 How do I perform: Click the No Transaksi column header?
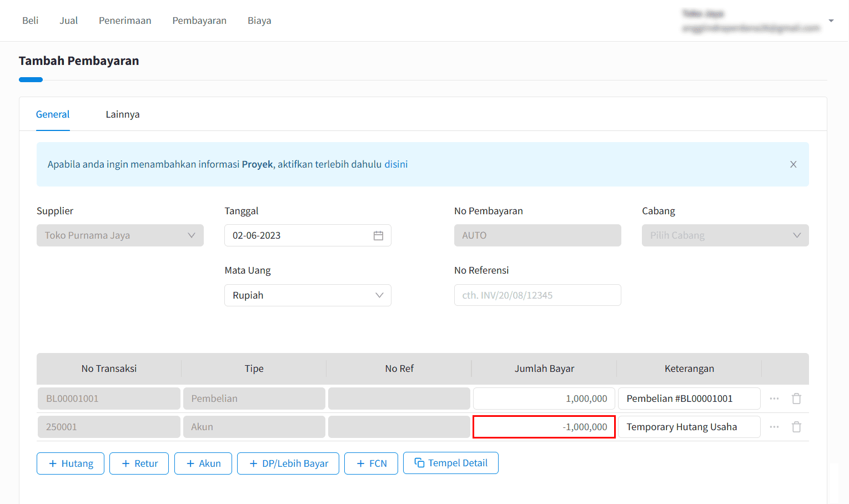tap(109, 369)
